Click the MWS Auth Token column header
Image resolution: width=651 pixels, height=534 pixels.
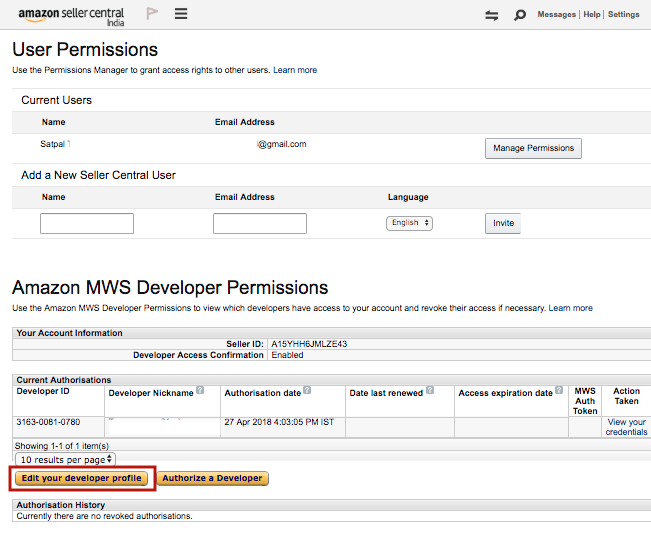click(585, 401)
